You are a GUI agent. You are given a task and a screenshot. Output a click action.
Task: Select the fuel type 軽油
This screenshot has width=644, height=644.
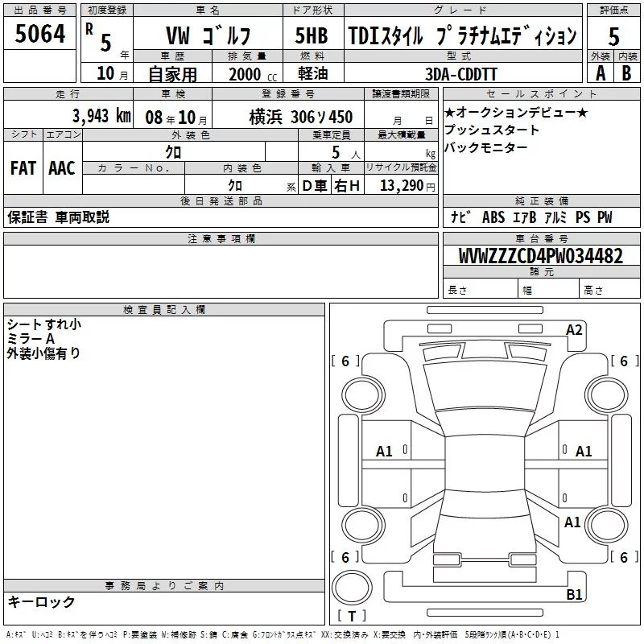313,73
